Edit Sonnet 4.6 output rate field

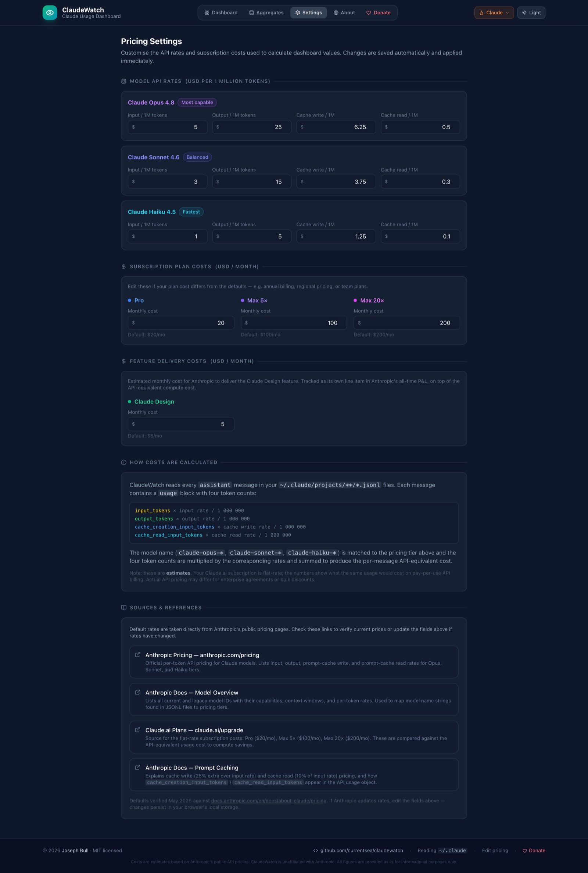click(252, 182)
